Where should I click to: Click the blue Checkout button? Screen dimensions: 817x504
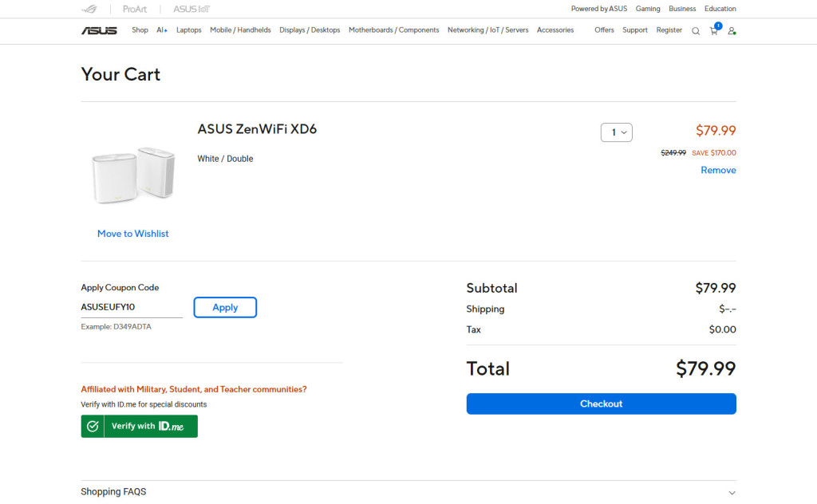(x=601, y=404)
